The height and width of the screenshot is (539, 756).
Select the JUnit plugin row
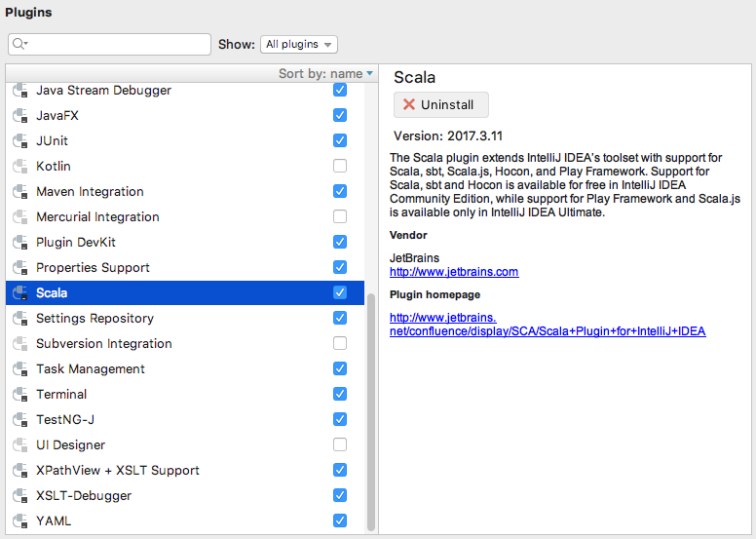185,141
